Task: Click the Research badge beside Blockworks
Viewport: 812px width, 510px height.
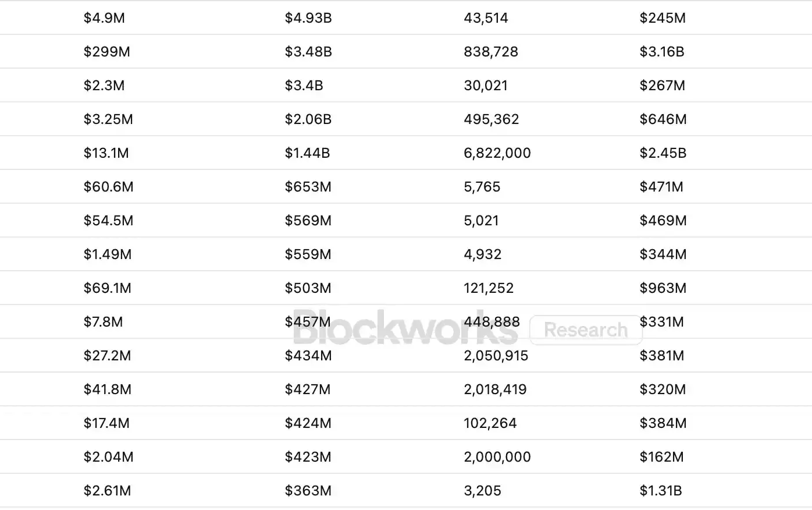Action: (586, 330)
